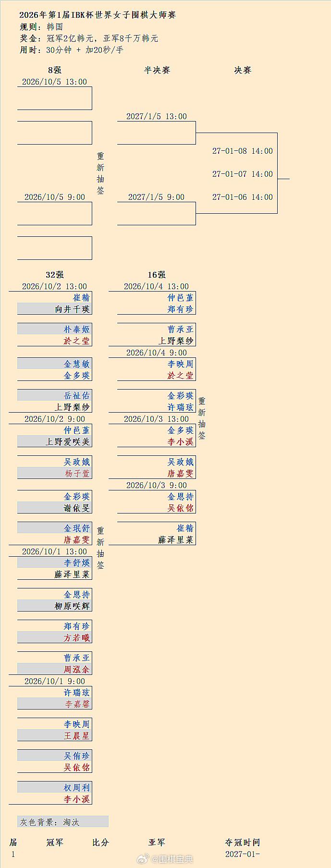Click player "金慧敏"

point(77,364)
